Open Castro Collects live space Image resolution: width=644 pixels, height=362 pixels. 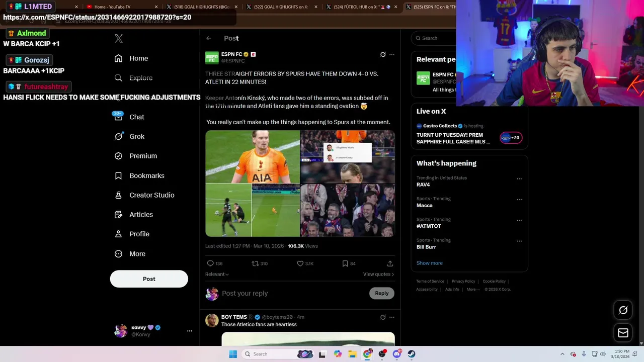[469, 135]
